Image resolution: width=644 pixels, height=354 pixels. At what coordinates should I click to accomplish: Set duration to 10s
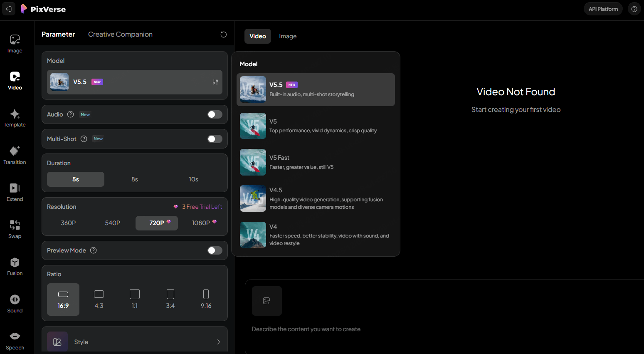coord(193,179)
